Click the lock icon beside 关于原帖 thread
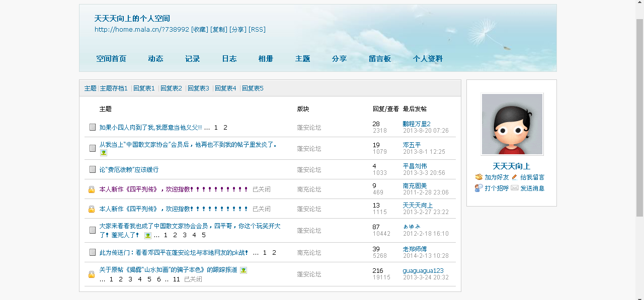 point(92,274)
